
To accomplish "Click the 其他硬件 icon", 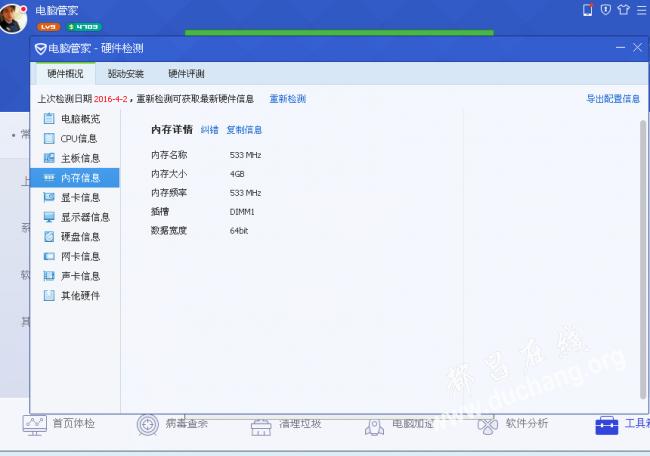I will pos(49,296).
